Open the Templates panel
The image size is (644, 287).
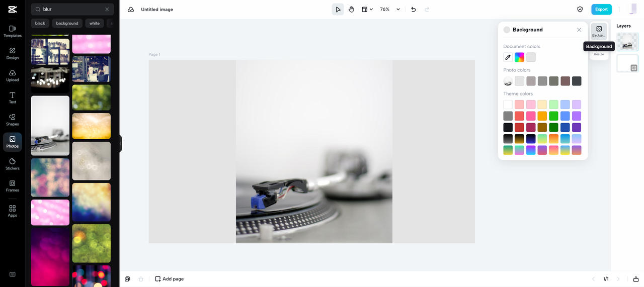click(13, 31)
